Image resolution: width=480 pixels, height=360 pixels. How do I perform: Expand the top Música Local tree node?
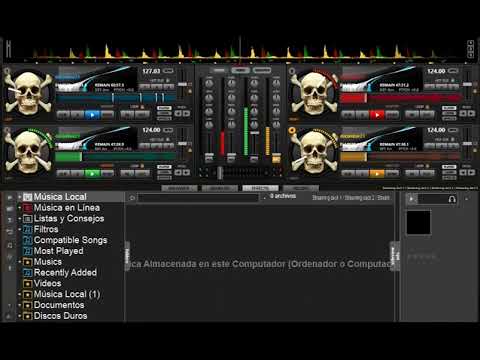20,197
